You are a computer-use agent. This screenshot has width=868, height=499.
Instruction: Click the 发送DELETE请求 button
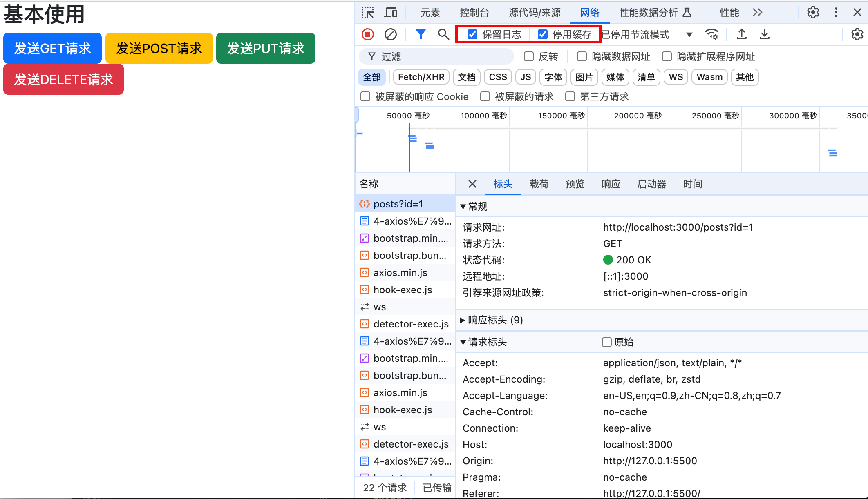(x=63, y=79)
